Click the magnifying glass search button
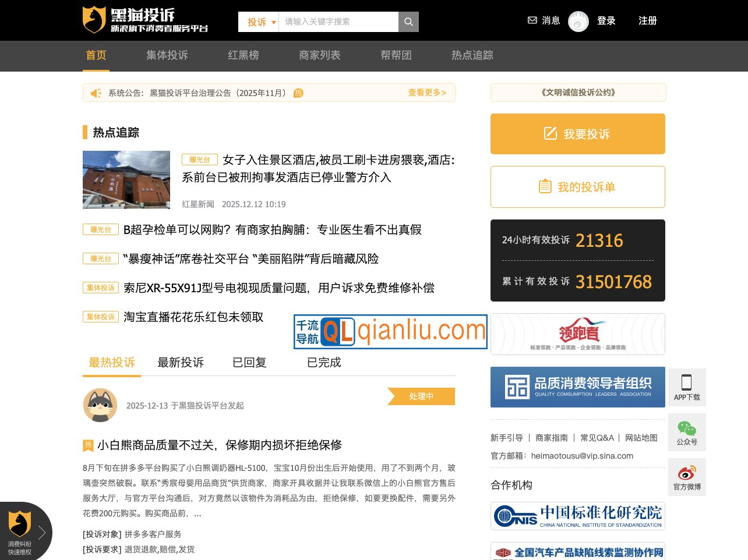Viewport: 748px width, 560px height. coord(408,22)
